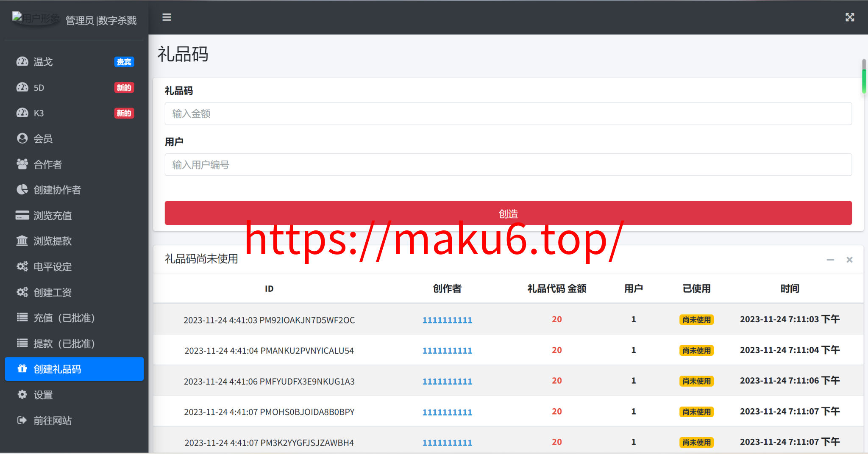Click the 前往网站 sign-out icon

point(22,420)
